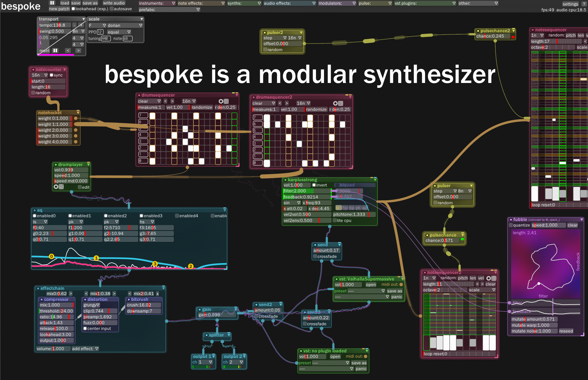Open drumsequencer grid view icon

226,101
